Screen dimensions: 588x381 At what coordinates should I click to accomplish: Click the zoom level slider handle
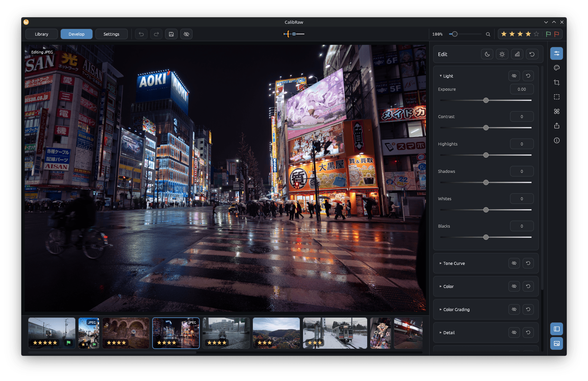click(x=455, y=34)
